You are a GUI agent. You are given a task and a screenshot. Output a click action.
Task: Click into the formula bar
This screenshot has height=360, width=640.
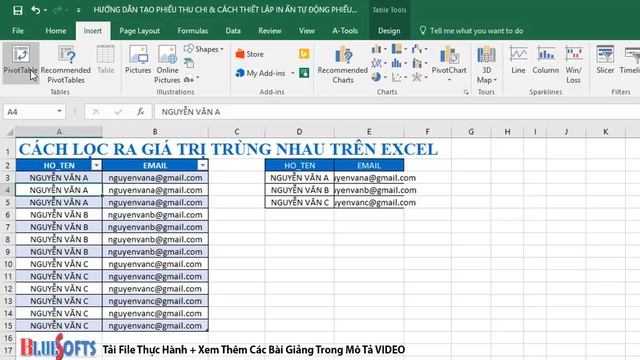tap(396, 111)
